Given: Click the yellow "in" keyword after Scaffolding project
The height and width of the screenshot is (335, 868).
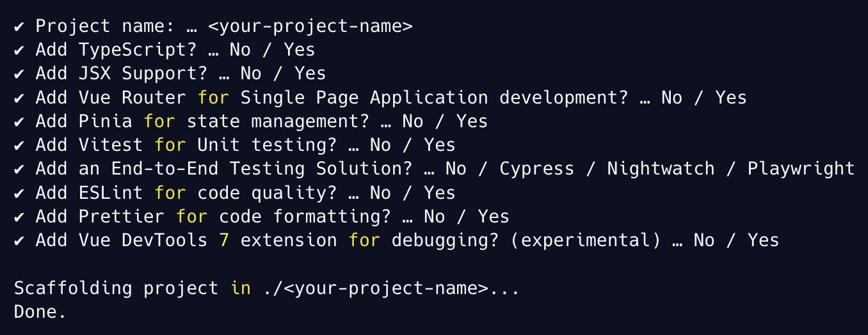Looking at the screenshot, I should [x=240, y=288].
